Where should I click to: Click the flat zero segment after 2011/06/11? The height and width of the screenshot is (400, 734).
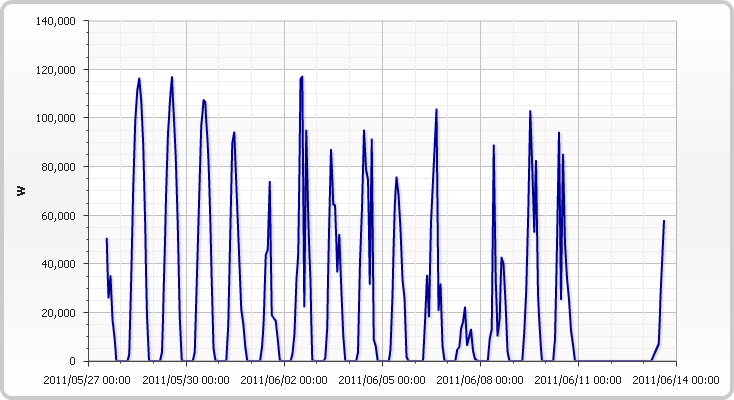[612, 361]
